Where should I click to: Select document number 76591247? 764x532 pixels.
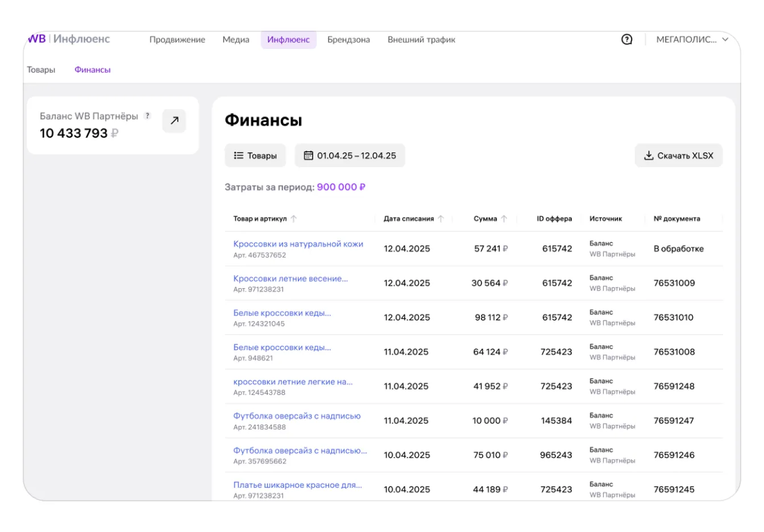coord(674,421)
